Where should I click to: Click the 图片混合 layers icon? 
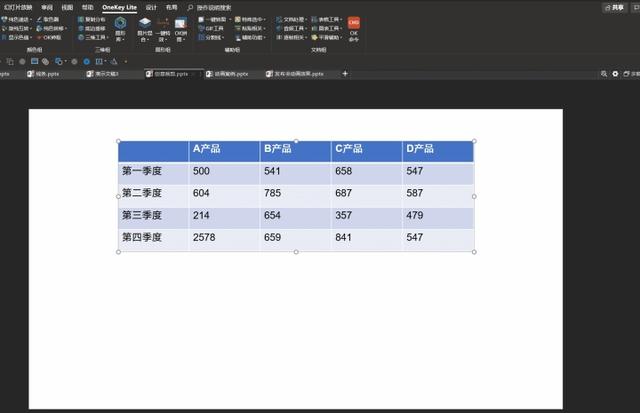(x=145, y=24)
